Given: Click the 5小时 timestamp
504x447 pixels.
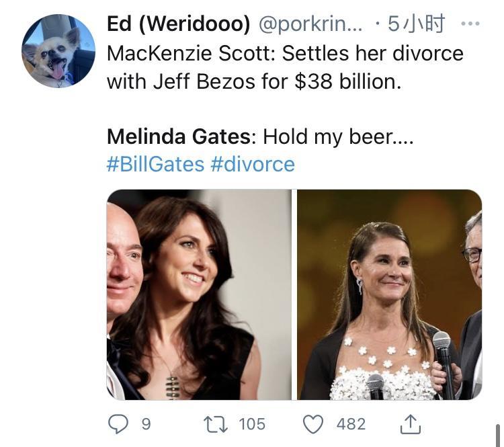Looking at the screenshot, I should (x=417, y=24).
